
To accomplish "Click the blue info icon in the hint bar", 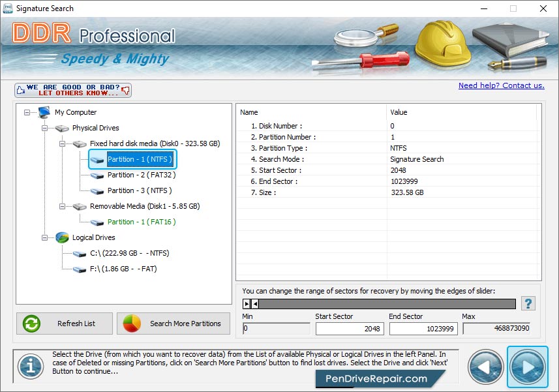I will (31, 367).
